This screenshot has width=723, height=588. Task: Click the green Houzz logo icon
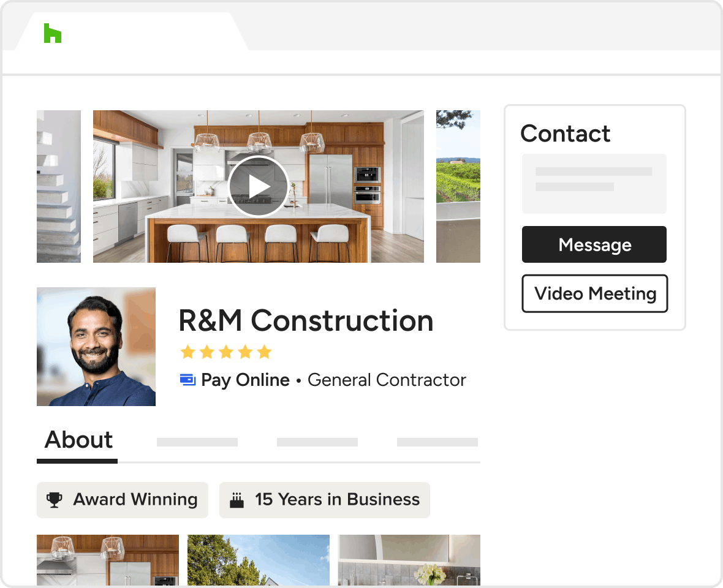[53, 33]
